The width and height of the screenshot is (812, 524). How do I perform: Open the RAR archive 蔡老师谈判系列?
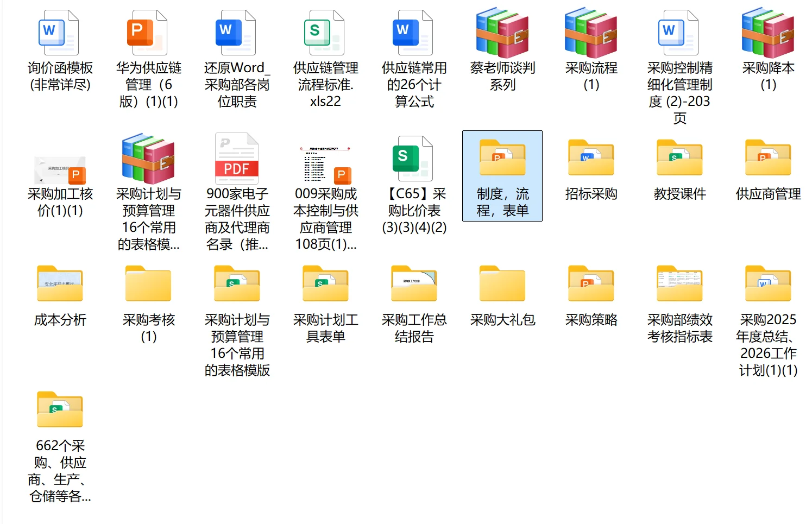point(502,34)
